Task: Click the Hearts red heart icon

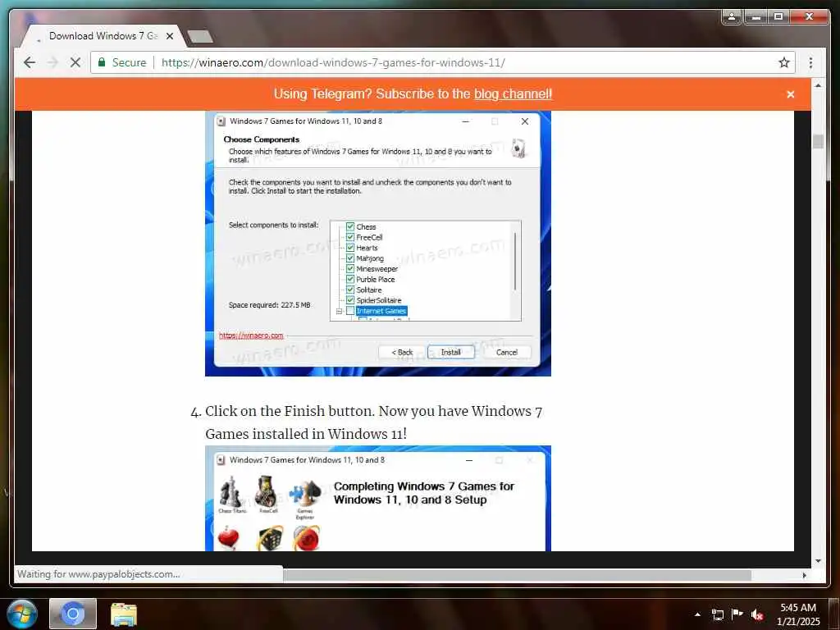Action: [229, 538]
